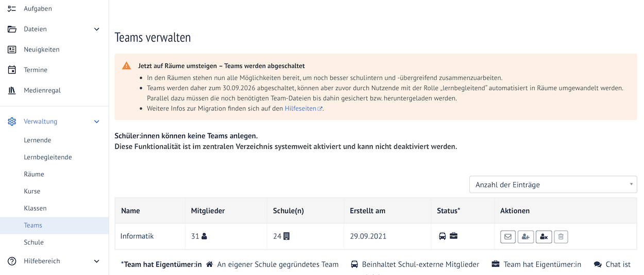Click the Neuigkeiten newspaper icon
This screenshot has width=644, height=275.
[x=12, y=49]
